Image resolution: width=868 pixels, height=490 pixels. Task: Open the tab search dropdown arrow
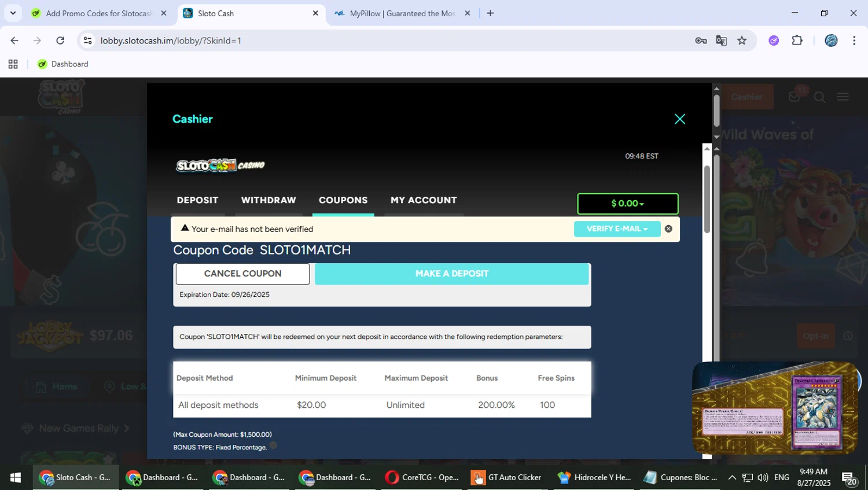point(13,13)
